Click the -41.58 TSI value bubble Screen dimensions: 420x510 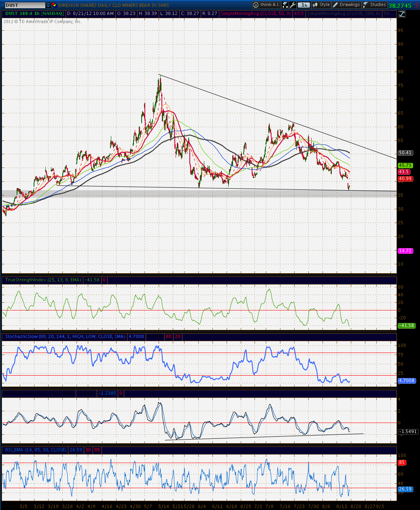click(406, 325)
